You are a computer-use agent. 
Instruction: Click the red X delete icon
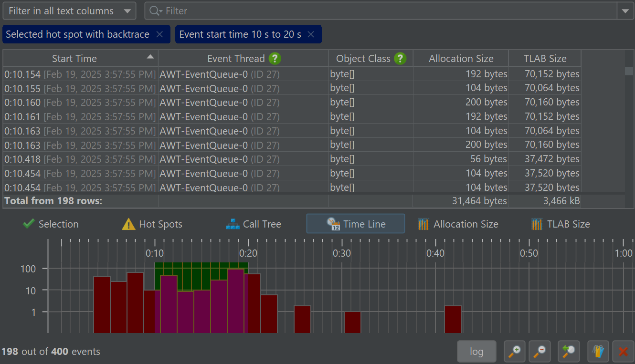click(x=623, y=352)
